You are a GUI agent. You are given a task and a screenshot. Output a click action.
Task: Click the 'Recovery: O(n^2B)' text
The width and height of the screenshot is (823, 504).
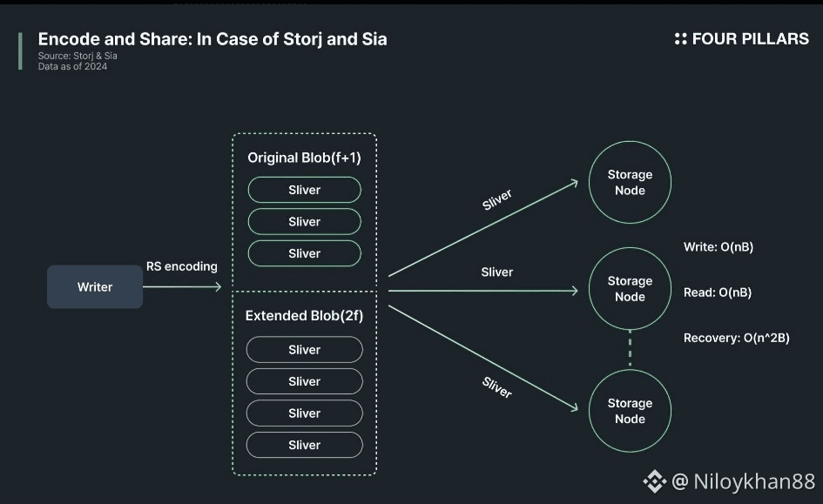(x=737, y=339)
